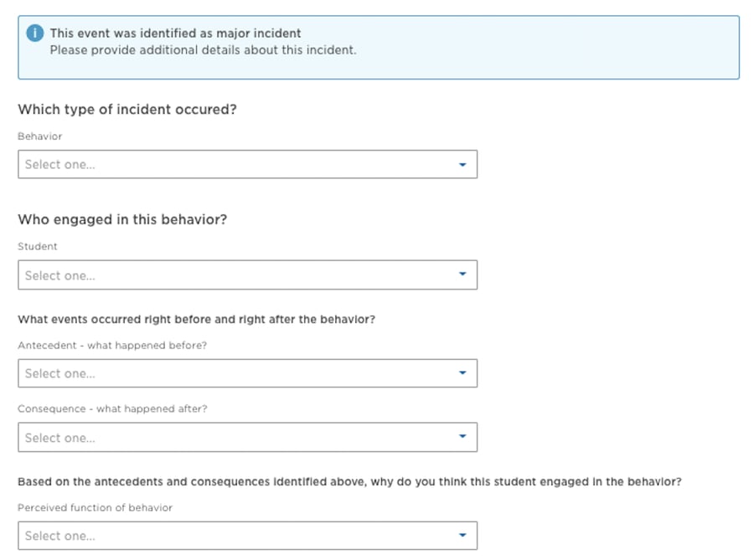Click the arrow icon on Perceived function dropdown
Viewport: 754px width, 560px height.
(462, 535)
